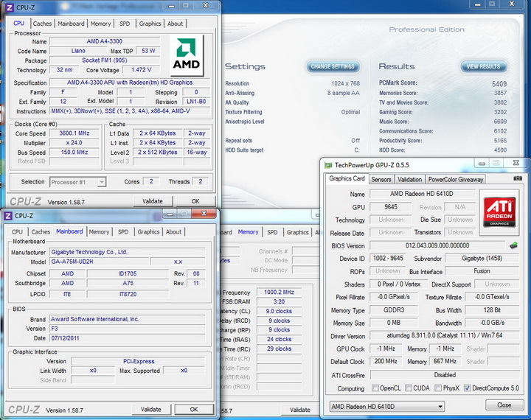Open the Caches tab in top CPU-Z window

pyautogui.click(x=42, y=24)
